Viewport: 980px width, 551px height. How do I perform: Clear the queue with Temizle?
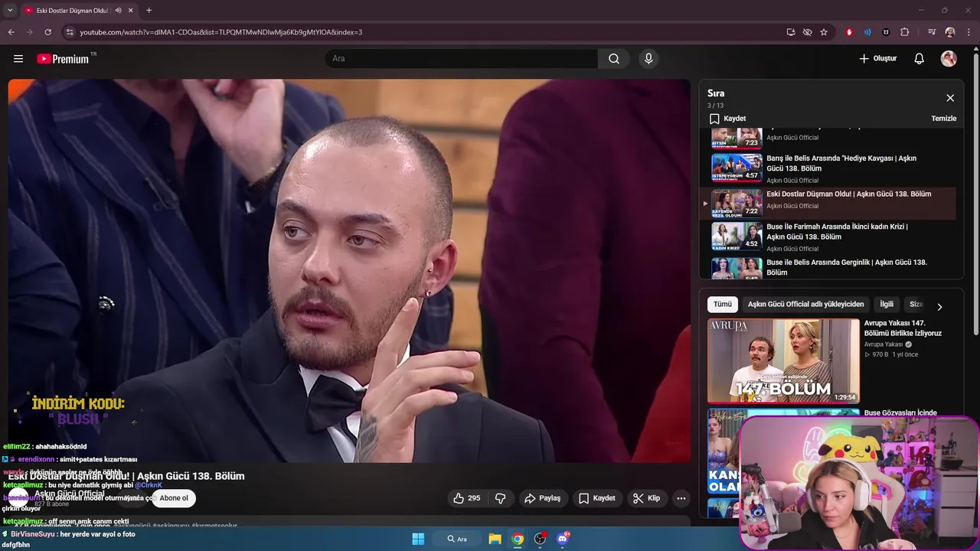(943, 119)
